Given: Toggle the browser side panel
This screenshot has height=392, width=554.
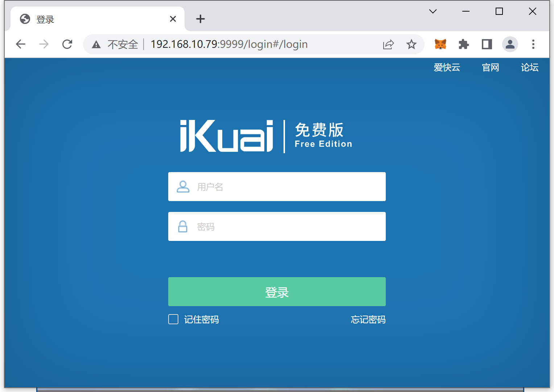Looking at the screenshot, I should 487,44.
